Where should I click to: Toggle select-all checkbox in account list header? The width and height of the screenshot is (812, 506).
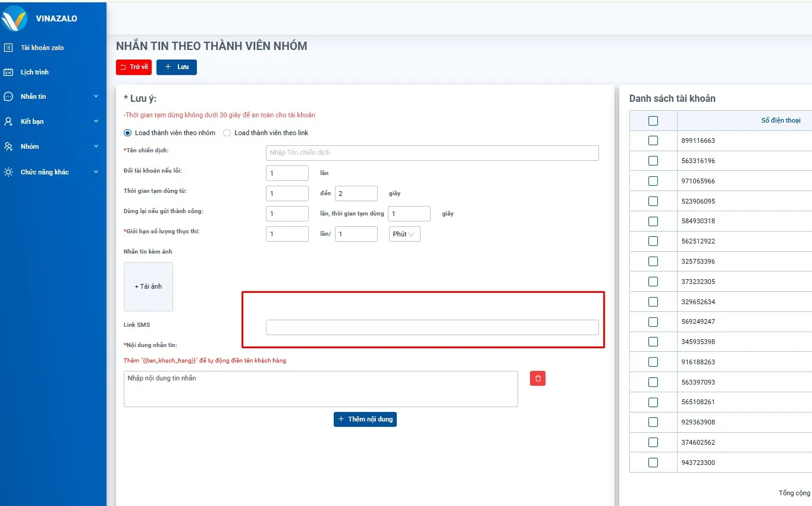click(653, 121)
